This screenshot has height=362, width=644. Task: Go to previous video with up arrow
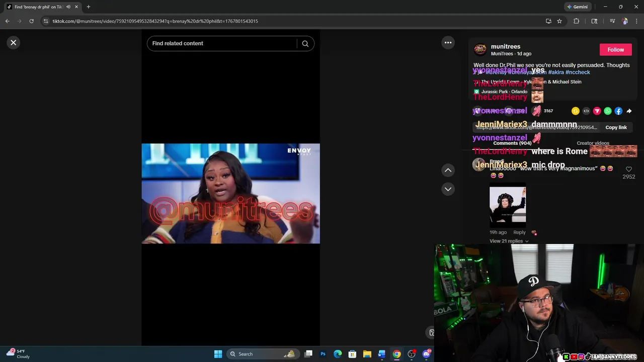[448, 170]
